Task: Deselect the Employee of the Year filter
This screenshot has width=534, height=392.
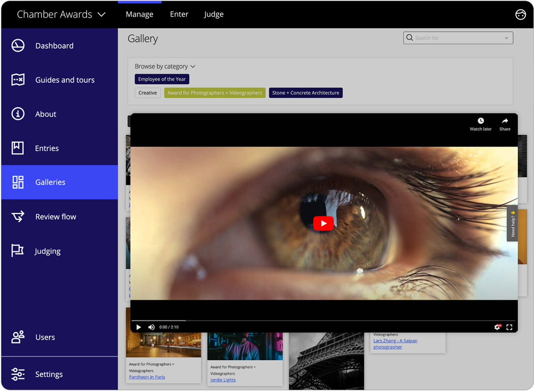Action: click(162, 79)
